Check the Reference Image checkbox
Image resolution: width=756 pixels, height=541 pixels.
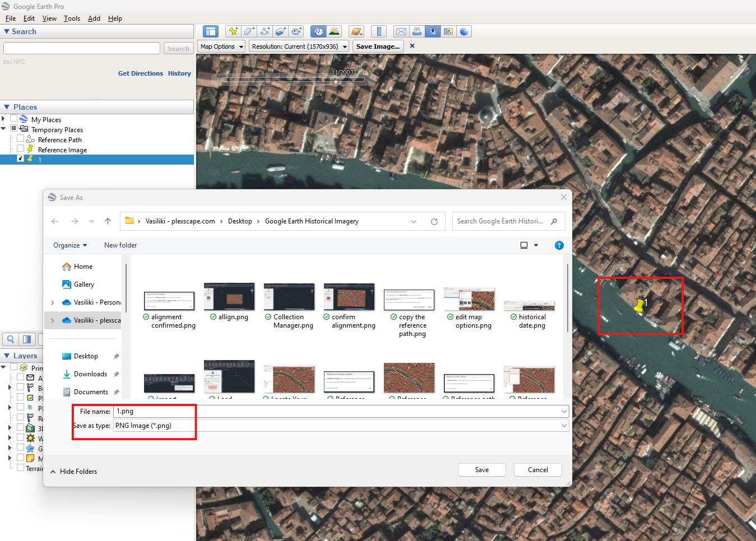[21, 149]
